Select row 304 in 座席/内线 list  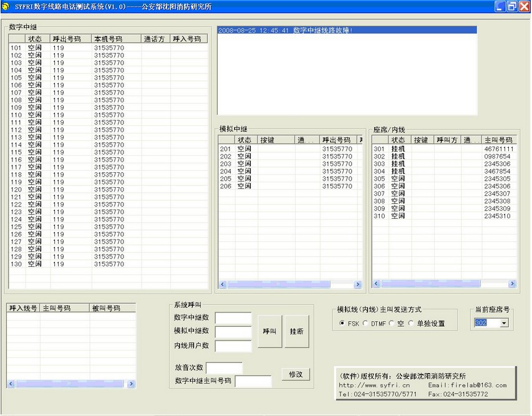coord(444,172)
